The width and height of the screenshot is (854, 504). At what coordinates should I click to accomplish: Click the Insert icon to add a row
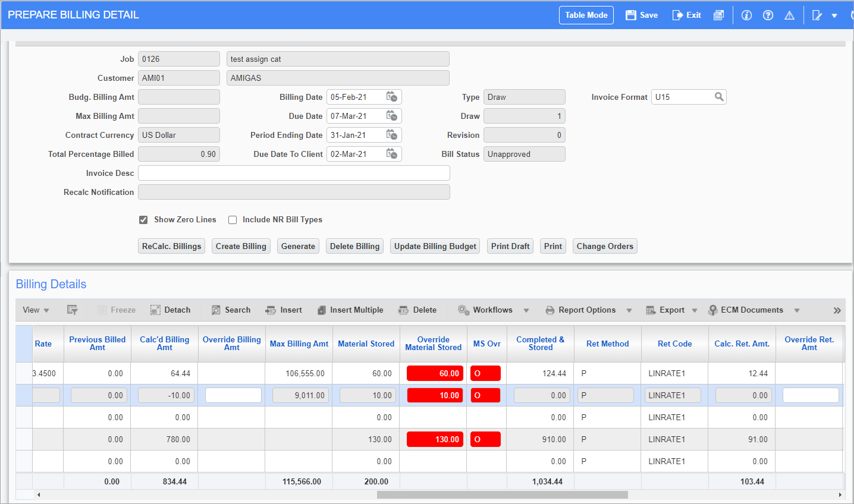284,310
